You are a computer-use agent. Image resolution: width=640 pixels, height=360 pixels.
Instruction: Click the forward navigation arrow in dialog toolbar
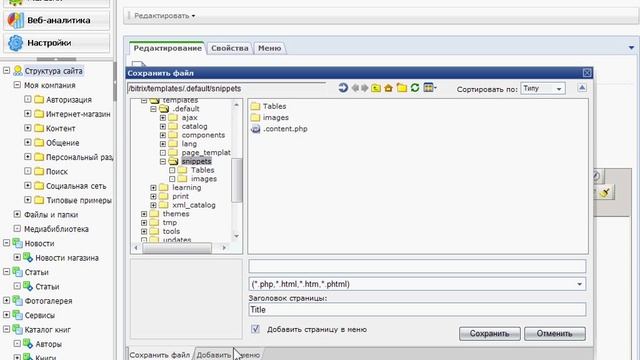[364, 88]
